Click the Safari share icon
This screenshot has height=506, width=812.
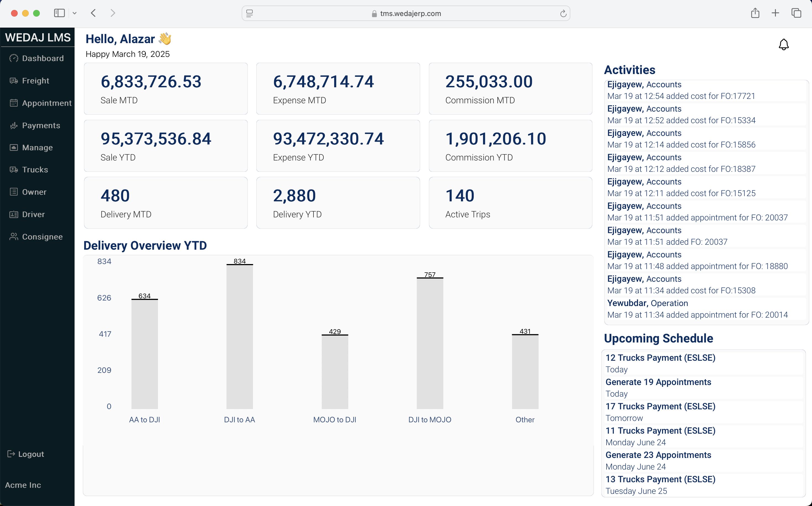tap(755, 13)
